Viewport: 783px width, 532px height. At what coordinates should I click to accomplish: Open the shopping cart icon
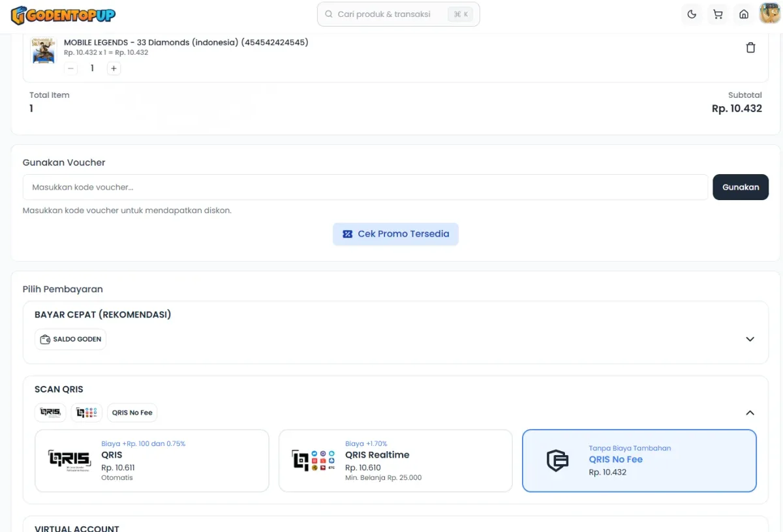click(x=718, y=14)
